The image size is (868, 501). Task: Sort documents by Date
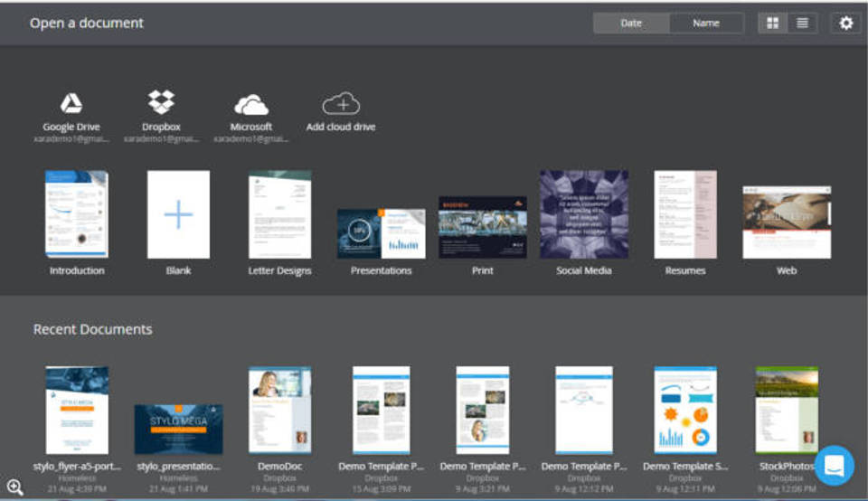(x=631, y=24)
